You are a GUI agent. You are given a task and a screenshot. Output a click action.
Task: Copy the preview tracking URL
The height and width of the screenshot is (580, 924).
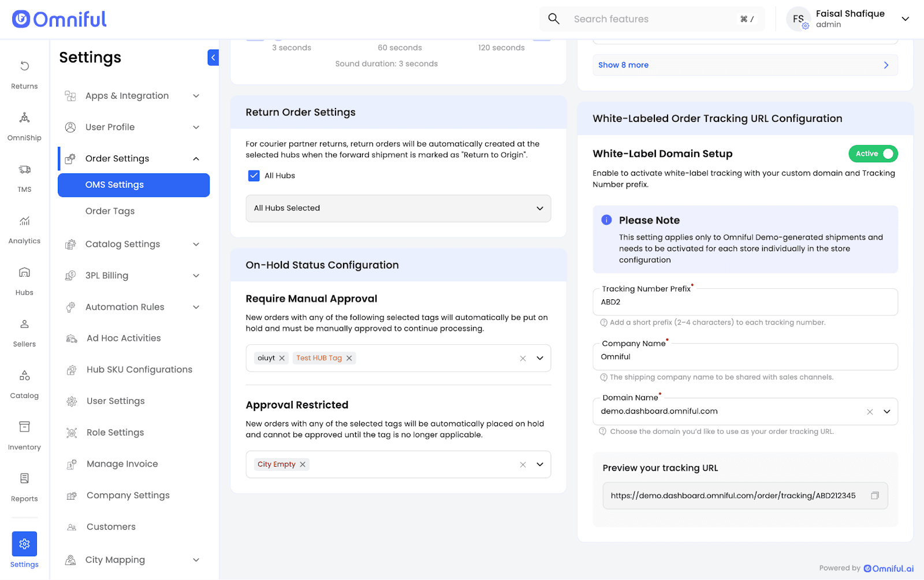point(874,496)
